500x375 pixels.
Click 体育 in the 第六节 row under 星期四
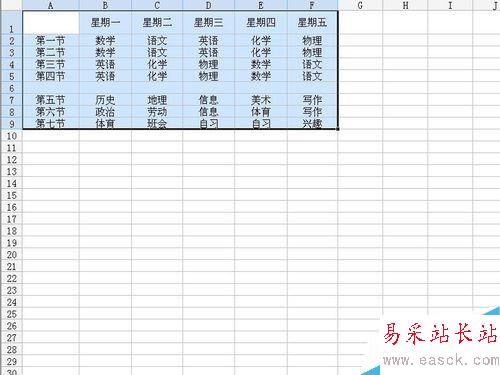point(261,112)
